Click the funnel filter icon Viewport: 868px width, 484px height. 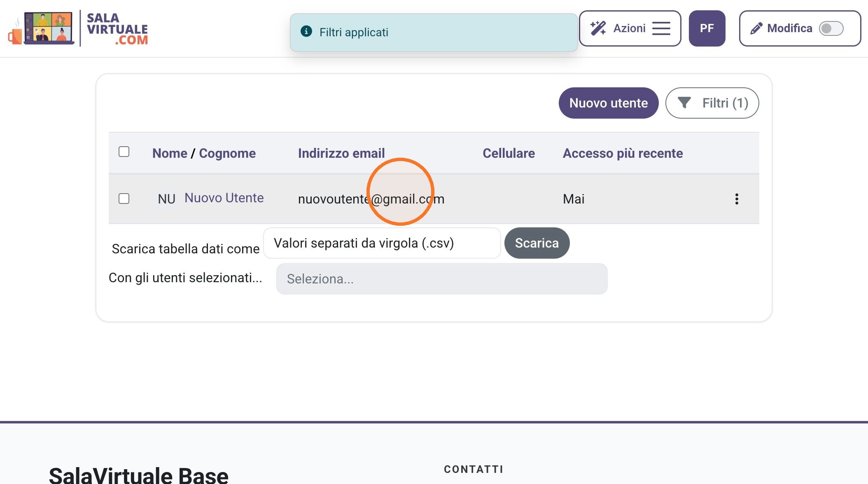684,103
